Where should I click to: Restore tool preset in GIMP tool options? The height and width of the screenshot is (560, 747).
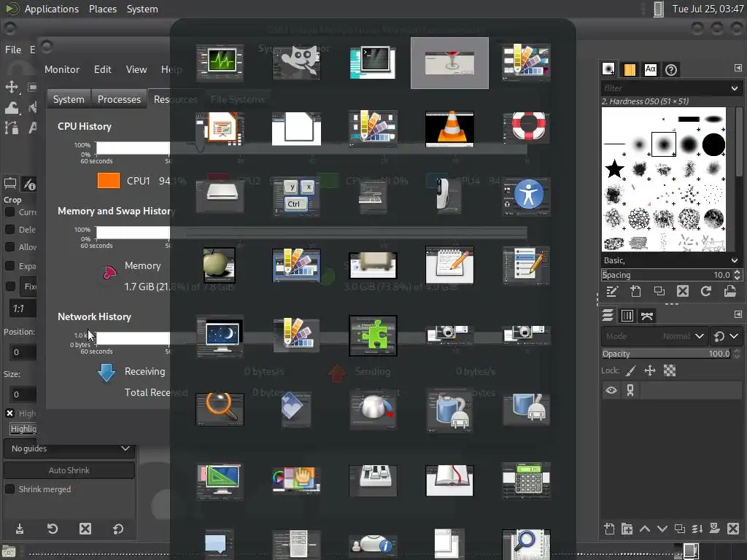coord(53,529)
